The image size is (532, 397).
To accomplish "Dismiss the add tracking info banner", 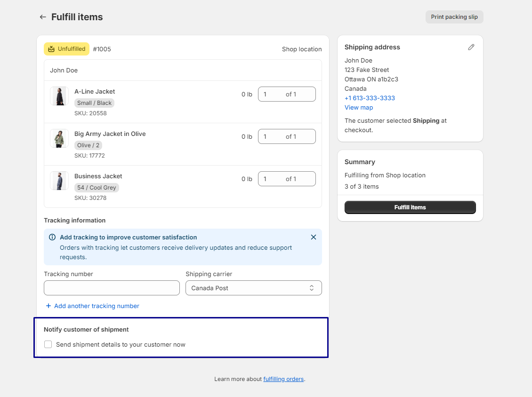I will 314,237.
